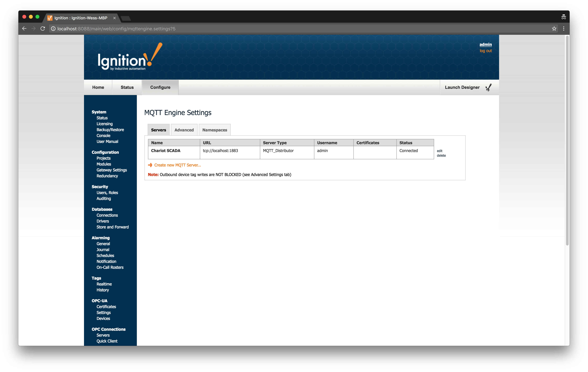The image size is (588, 372).
Task: Open Alarming Notification
Action: tap(106, 261)
